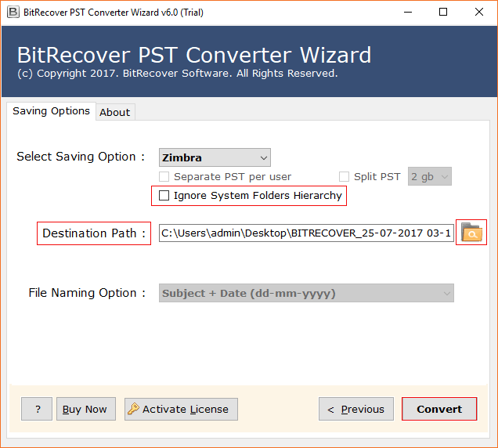Viewport: 498px width, 448px height.
Task: Open help with the ? button
Action: coord(37,409)
